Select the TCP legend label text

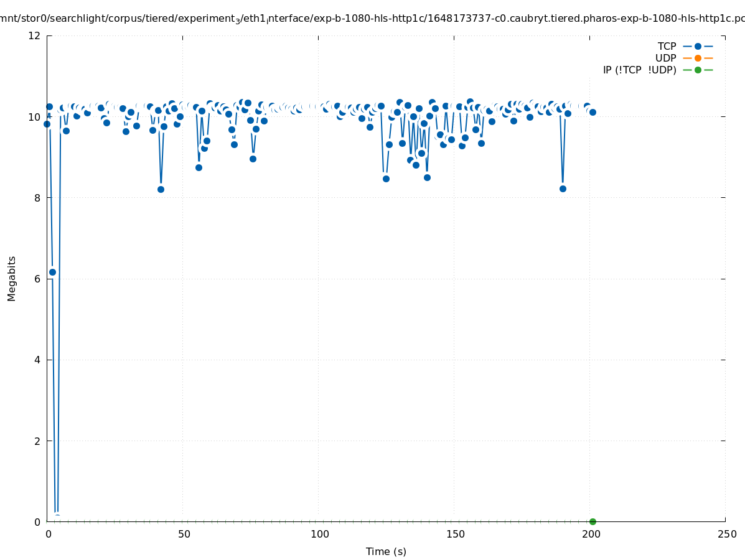(x=667, y=46)
